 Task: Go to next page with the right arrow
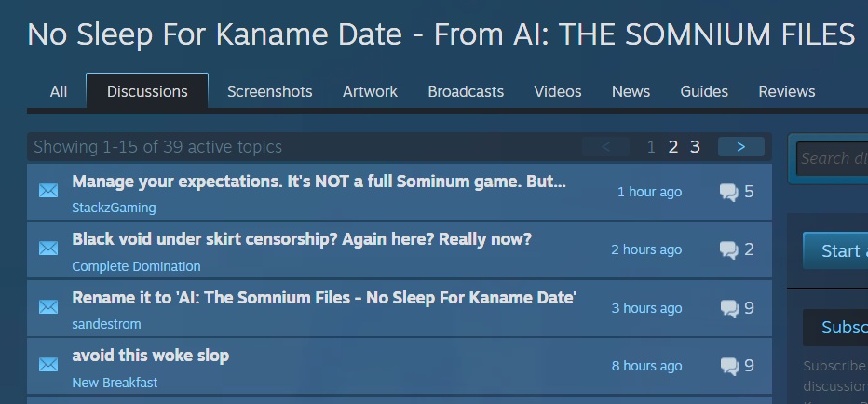click(x=740, y=147)
